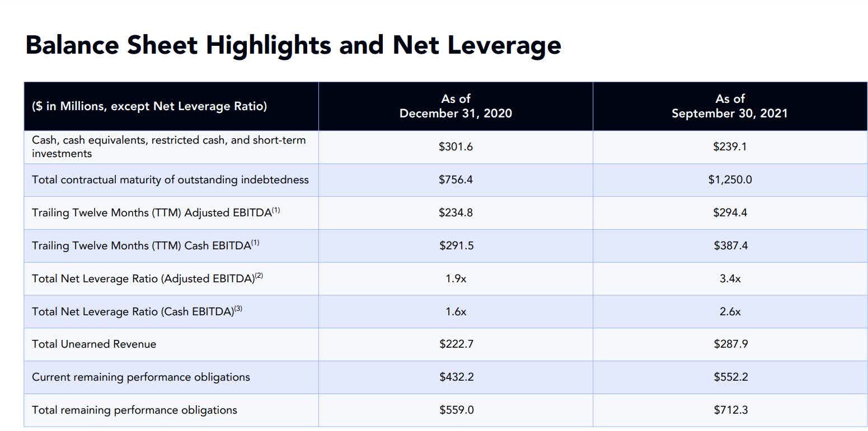This screenshot has width=868, height=431.
Task: Select the $287.9 unearned revenue value
Action: [730, 344]
